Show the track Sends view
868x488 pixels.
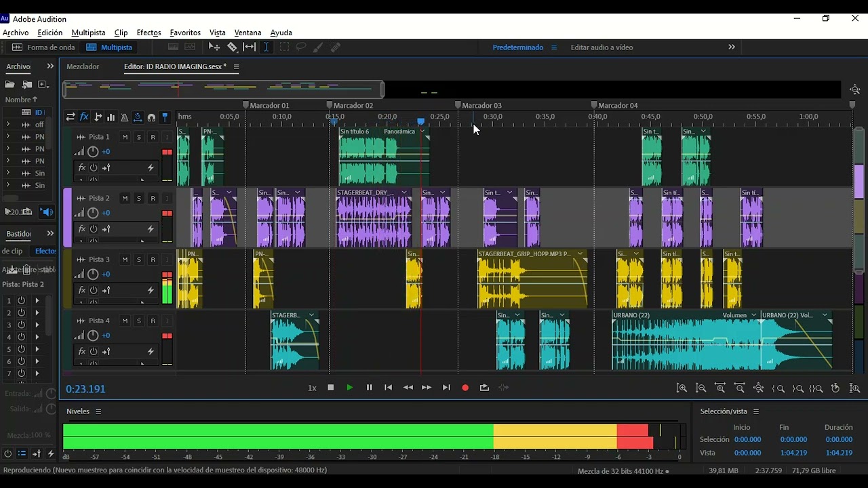click(x=98, y=117)
